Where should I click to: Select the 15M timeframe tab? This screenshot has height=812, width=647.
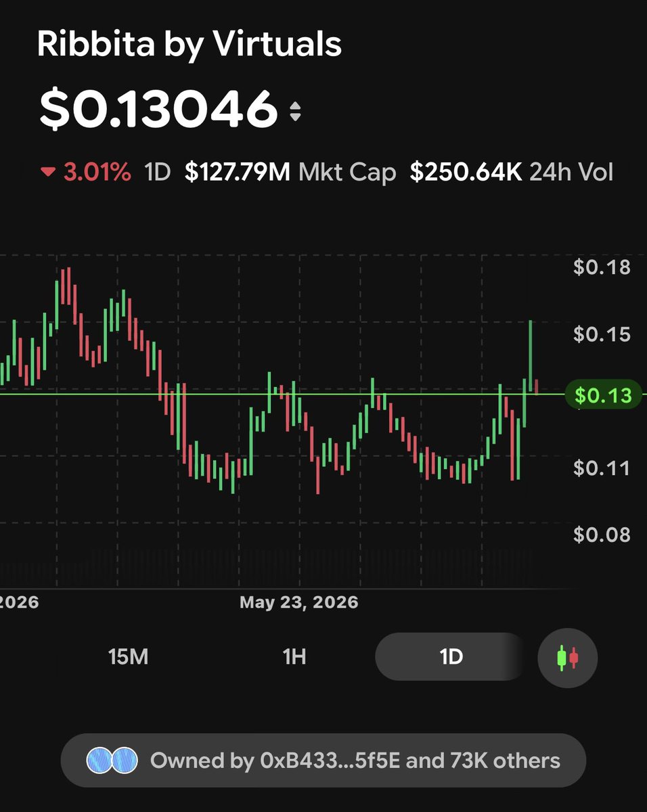click(128, 656)
